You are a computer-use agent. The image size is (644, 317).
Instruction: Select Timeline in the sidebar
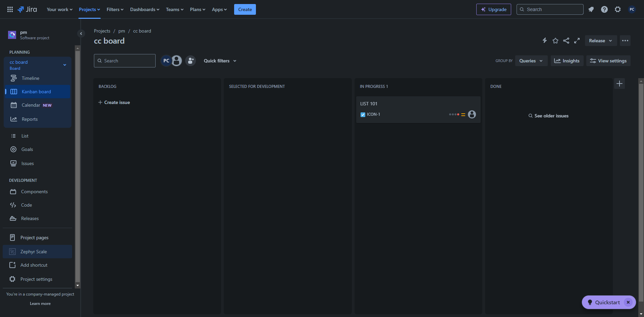coord(31,78)
